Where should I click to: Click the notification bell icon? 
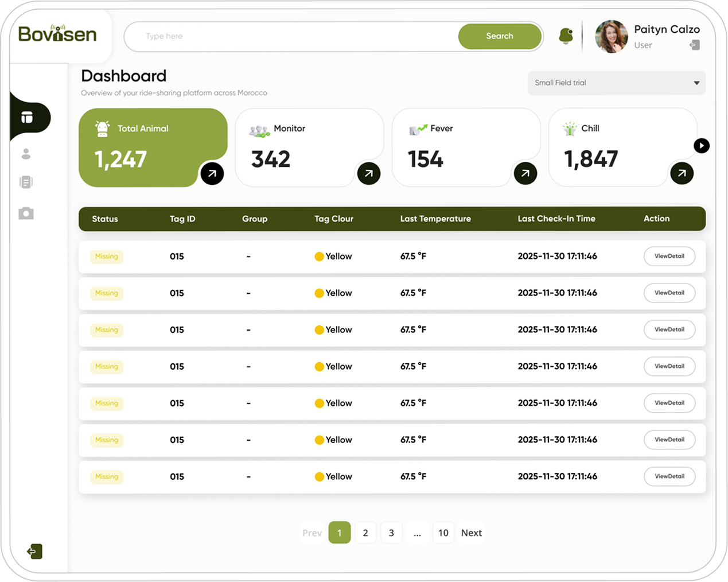pyautogui.click(x=566, y=36)
